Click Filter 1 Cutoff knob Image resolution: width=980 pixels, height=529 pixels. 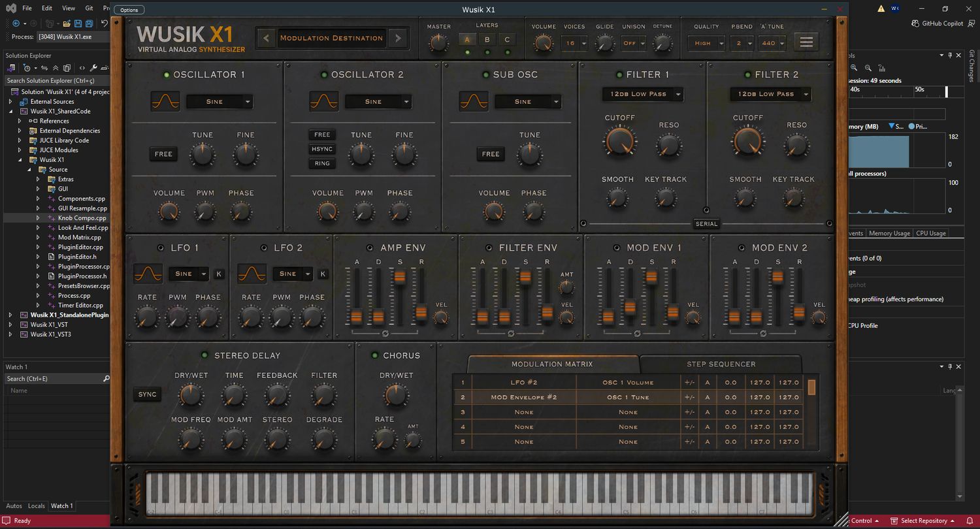pyautogui.click(x=619, y=140)
